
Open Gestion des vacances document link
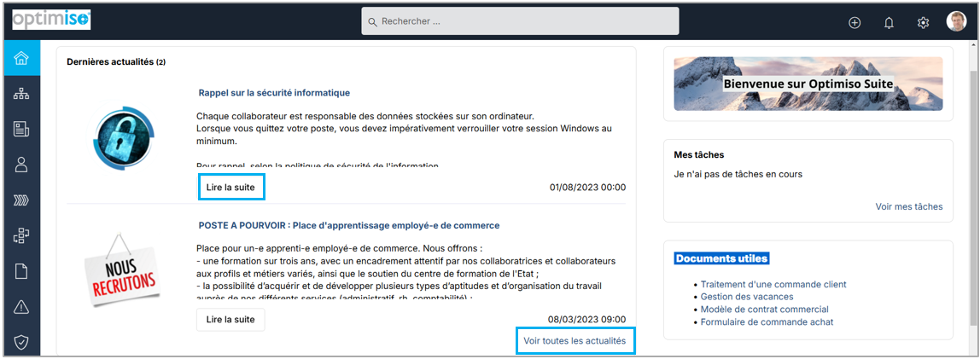tap(747, 297)
